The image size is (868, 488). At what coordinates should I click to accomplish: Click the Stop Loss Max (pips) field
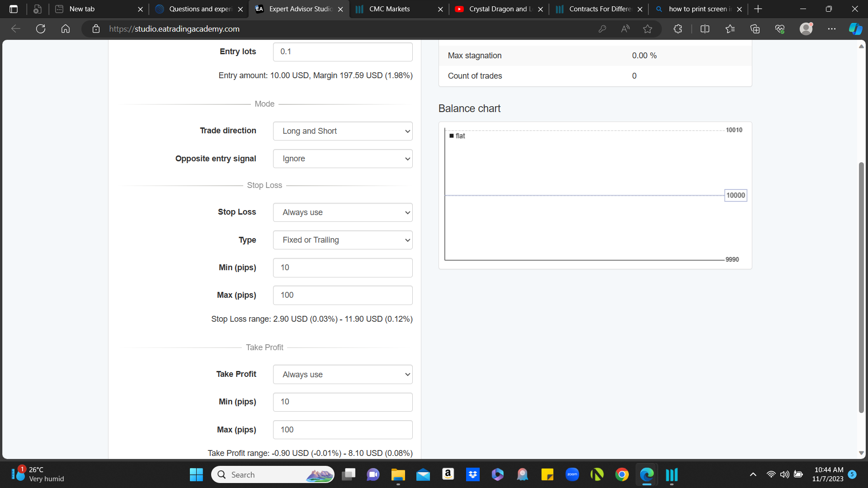(x=343, y=295)
